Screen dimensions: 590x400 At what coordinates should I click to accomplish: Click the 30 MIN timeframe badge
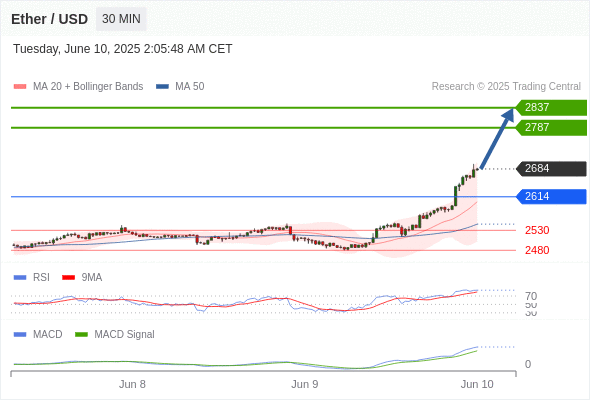pos(121,19)
